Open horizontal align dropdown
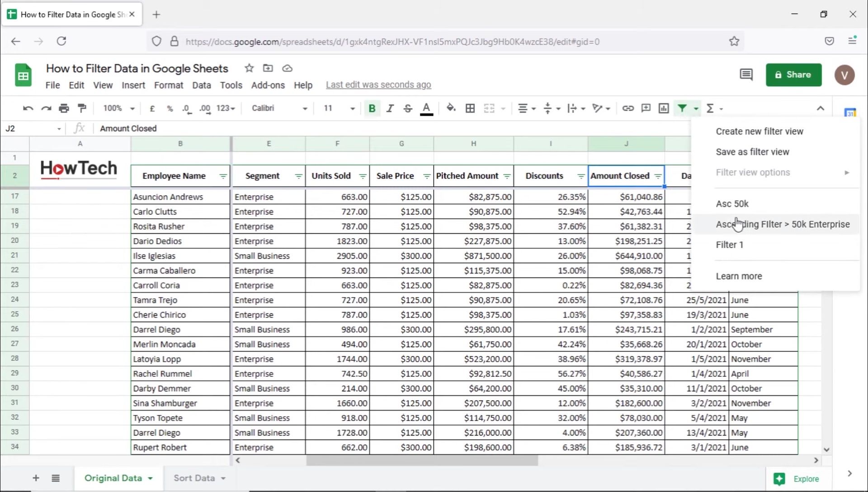 point(527,109)
